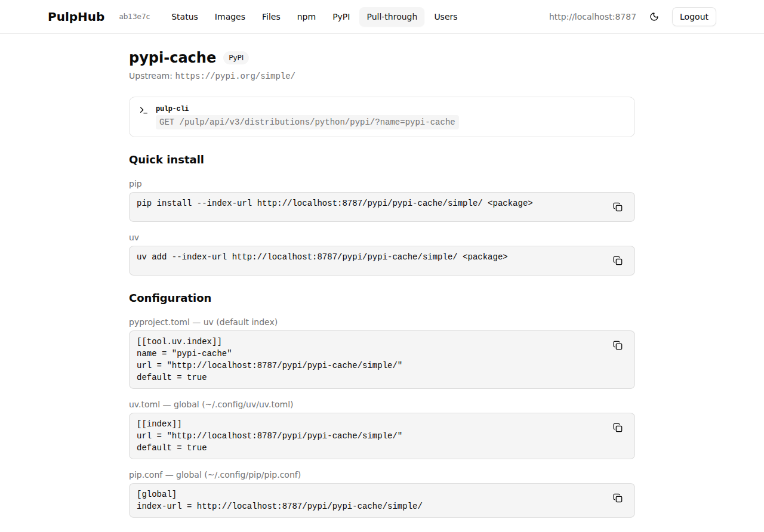Copy the pyproject.toml configuration snippet
This screenshot has height=532, width=764.
click(618, 345)
